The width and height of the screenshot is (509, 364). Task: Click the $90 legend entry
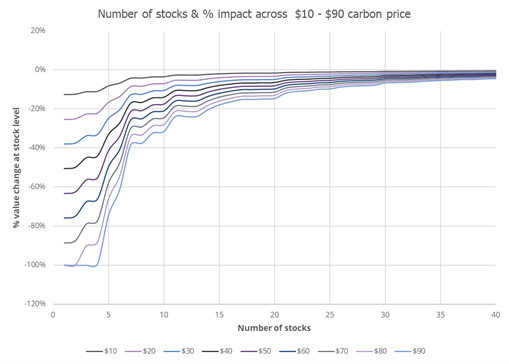point(410,351)
